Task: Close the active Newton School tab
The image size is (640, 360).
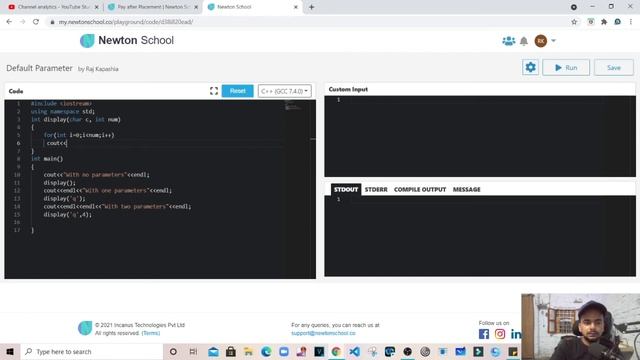Action: click(296, 7)
